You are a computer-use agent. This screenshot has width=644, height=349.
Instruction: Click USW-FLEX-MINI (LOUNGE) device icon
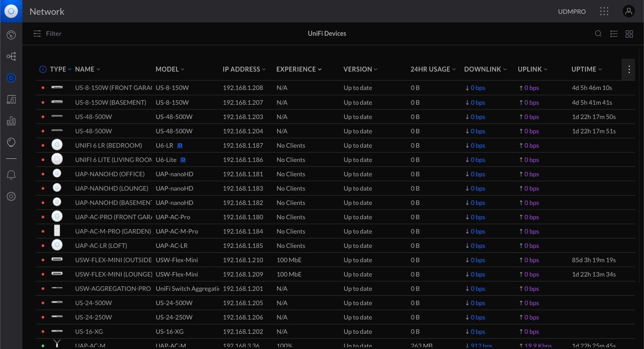(x=57, y=274)
